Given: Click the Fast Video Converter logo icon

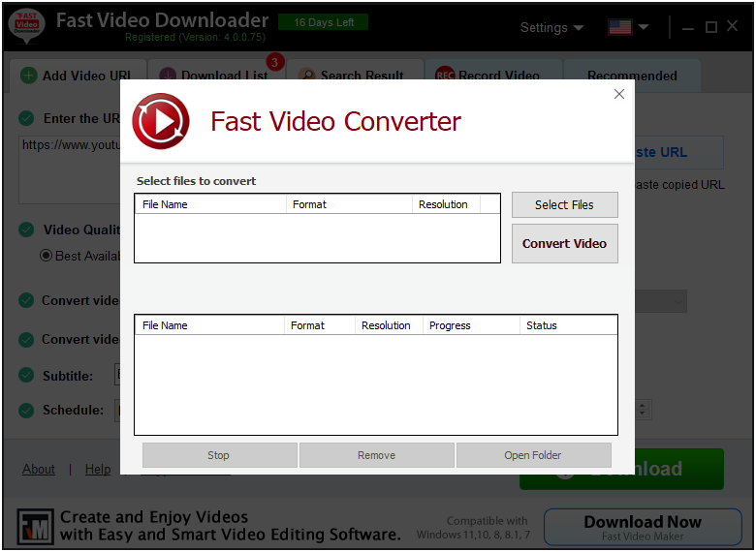Looking at the screenshot, I should 161,122.
